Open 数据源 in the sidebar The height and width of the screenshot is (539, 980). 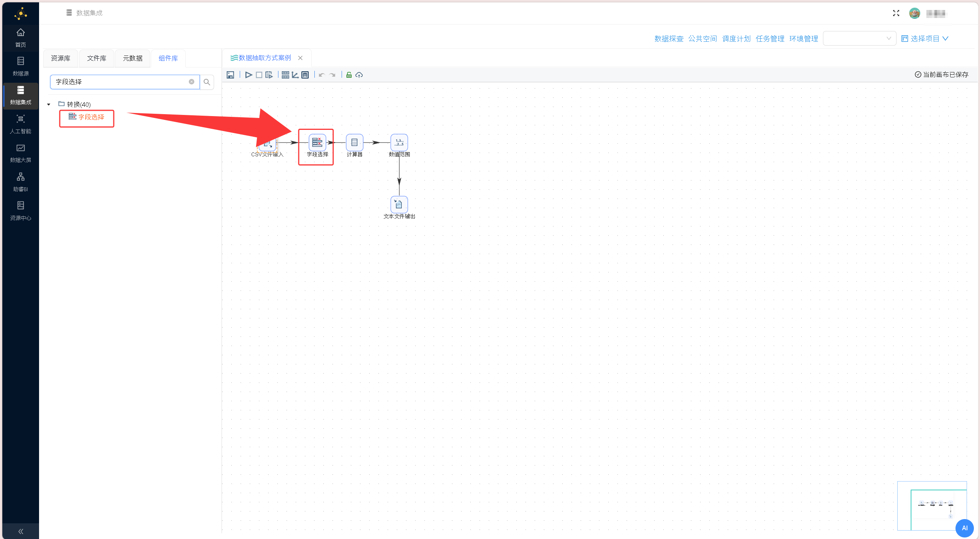pyautogui.click(x=21, y=67)
